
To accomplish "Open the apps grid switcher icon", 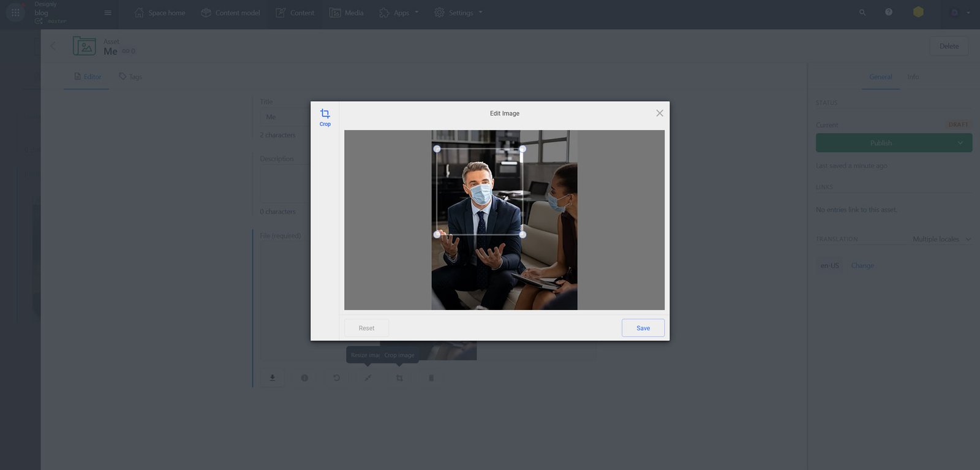I will click(x=15, y=12).
